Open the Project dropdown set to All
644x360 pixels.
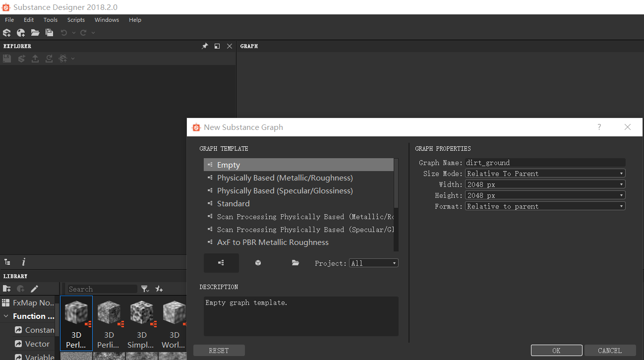pyautogui.click(x=374, y=263)
